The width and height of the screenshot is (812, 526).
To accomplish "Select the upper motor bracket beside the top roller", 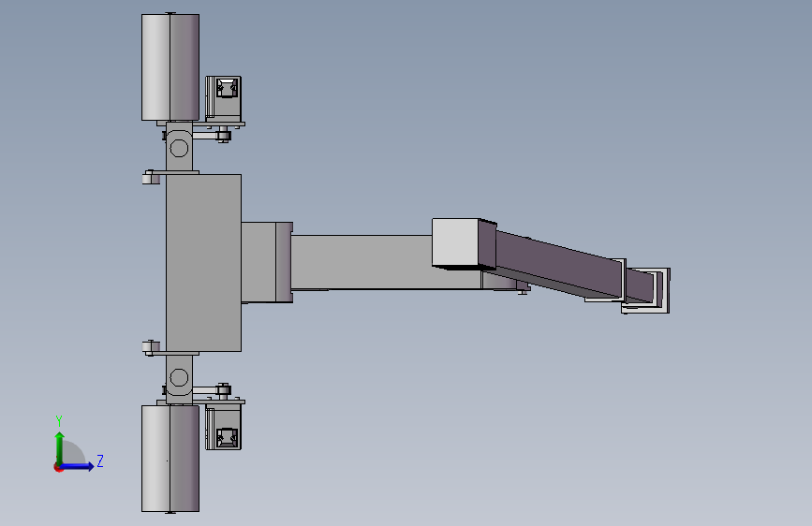I will (224, 98).
